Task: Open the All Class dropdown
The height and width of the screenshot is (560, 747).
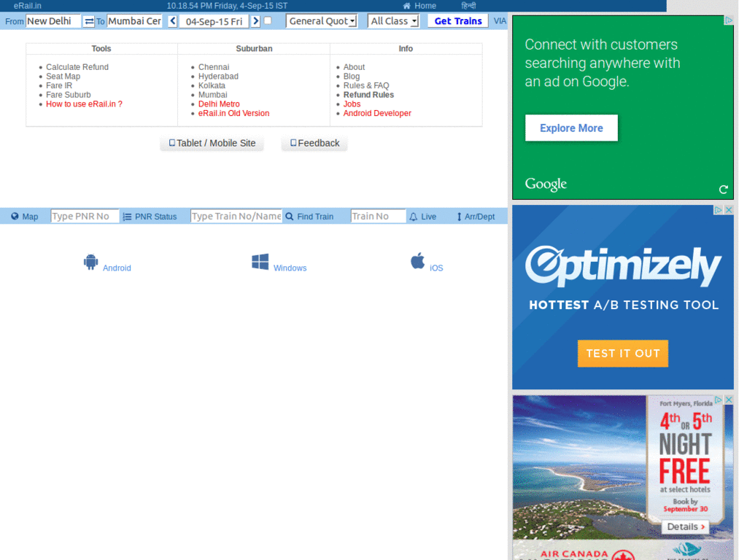Action: (x=393, y=21)
